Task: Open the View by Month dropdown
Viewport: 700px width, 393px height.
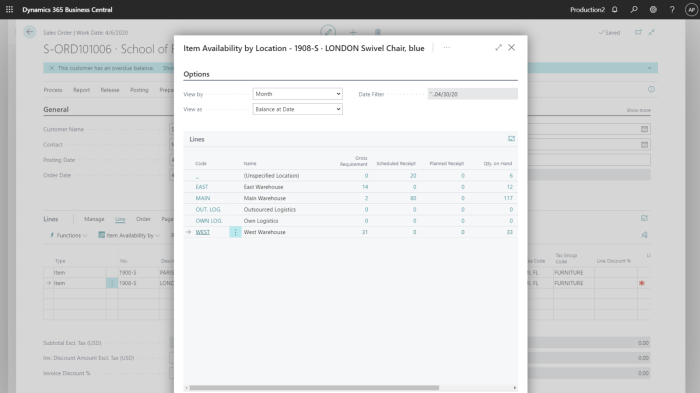Action: click(297, 94)
